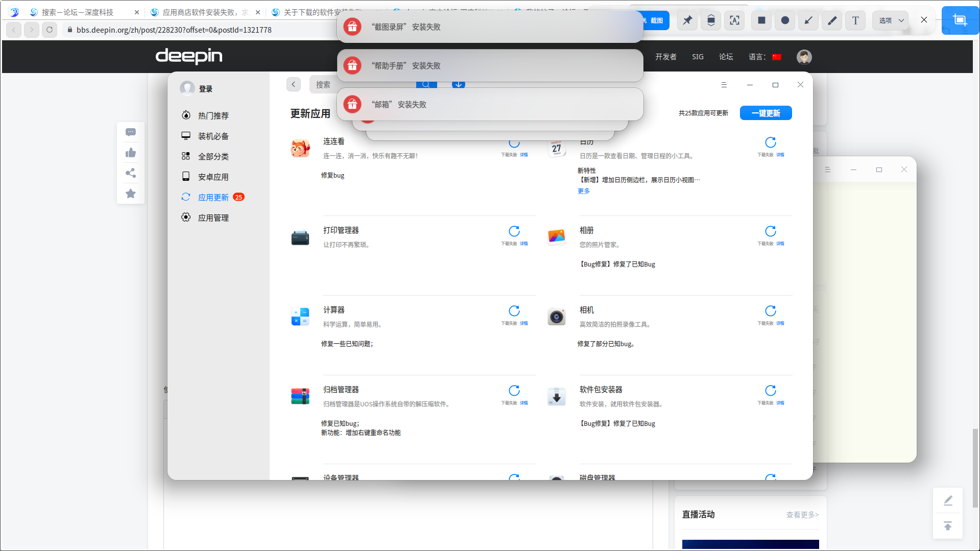The image size is (980, 551).
Task: Open the 论坛 navigation menu
Action: pyautogui.click(x=726, y=57)
